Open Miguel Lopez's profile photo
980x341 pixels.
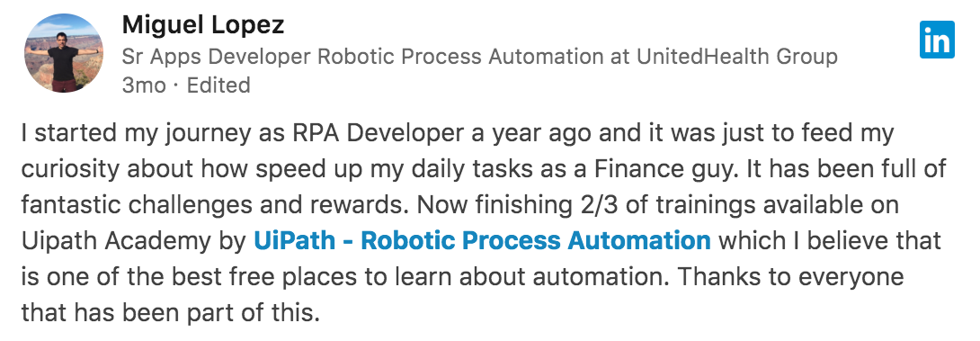(x=64, y=54)
